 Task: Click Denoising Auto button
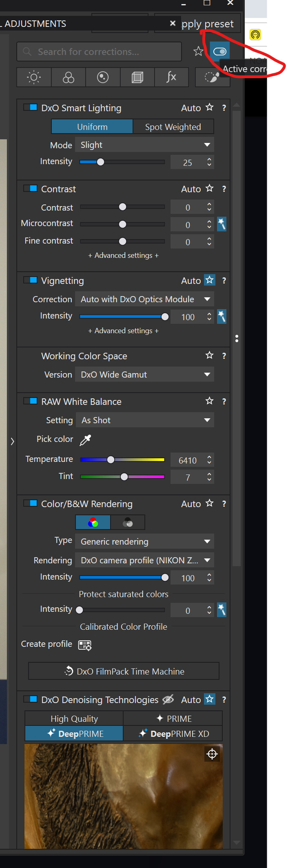point(191,700)
